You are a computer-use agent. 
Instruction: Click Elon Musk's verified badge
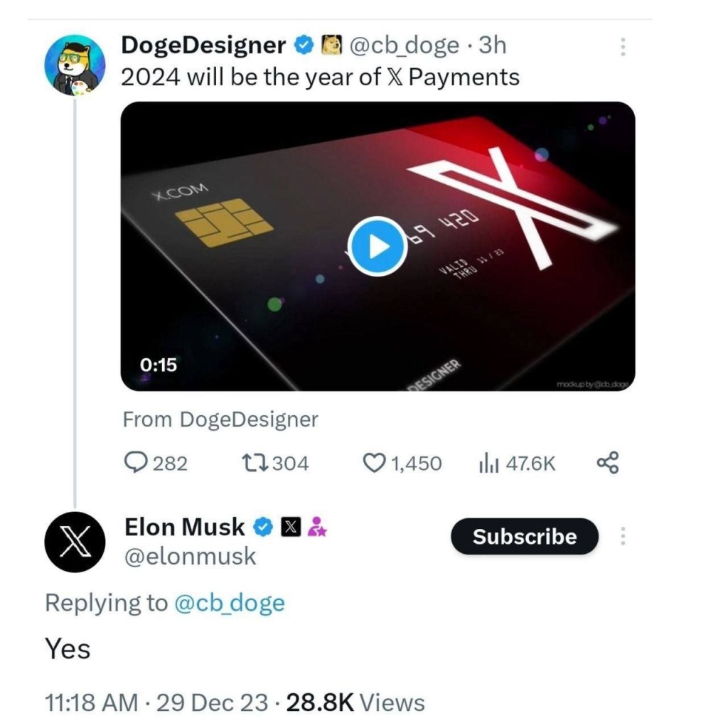tap(264, 527)
